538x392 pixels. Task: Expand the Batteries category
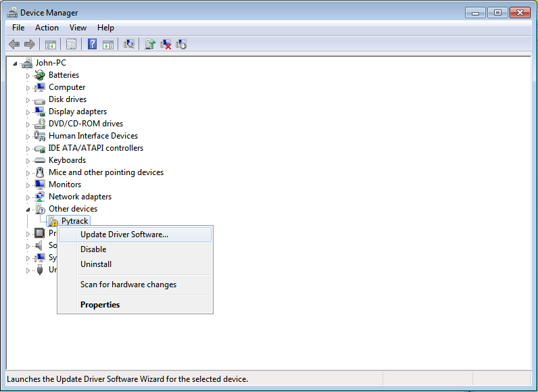pyautogui.click(x=28, y=75)
